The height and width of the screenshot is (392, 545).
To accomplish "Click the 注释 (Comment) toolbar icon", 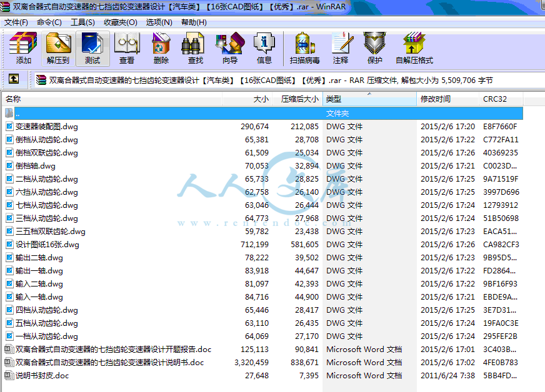I will (x=341, y=48).
